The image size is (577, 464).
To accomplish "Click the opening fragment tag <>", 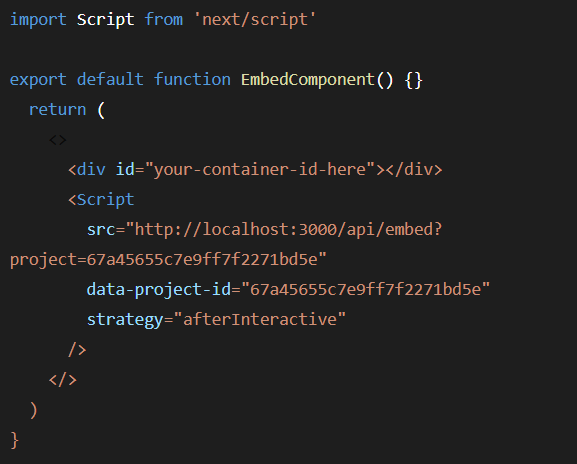I will click(58, 140).
